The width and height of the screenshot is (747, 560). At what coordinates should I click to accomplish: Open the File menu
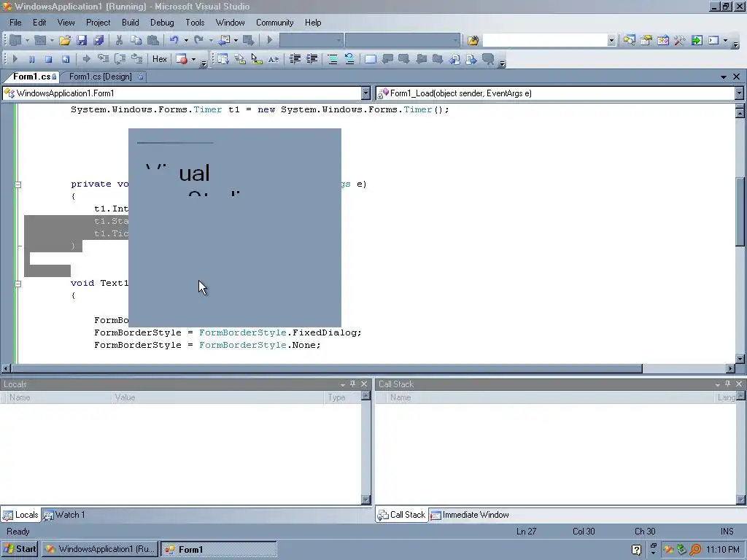point(15,23)
